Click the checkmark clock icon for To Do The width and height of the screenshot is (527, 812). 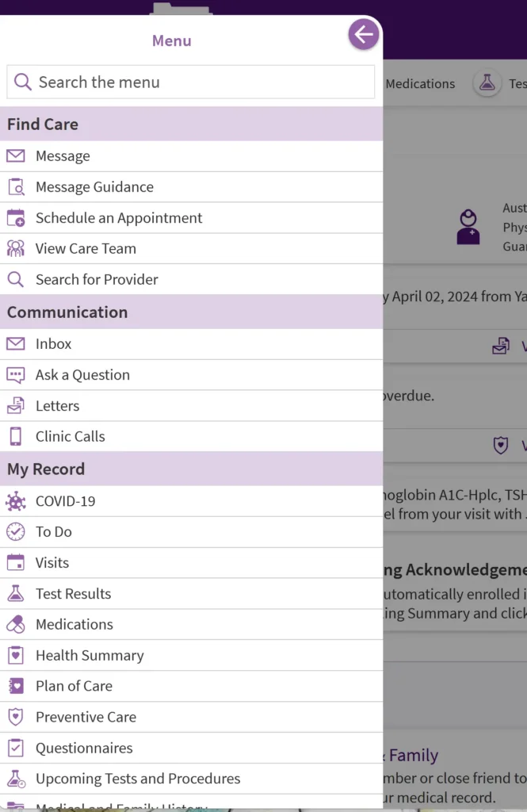(x=16, y=532)
